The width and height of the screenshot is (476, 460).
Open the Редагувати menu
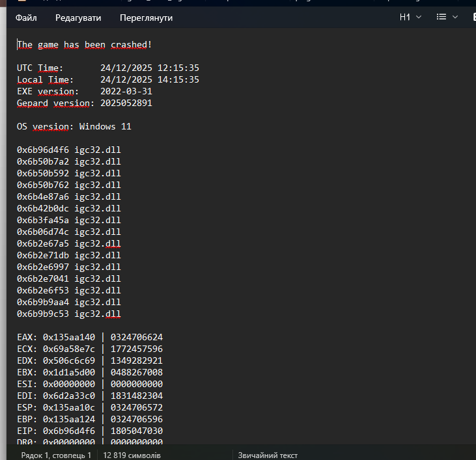[x=77, y=18]
